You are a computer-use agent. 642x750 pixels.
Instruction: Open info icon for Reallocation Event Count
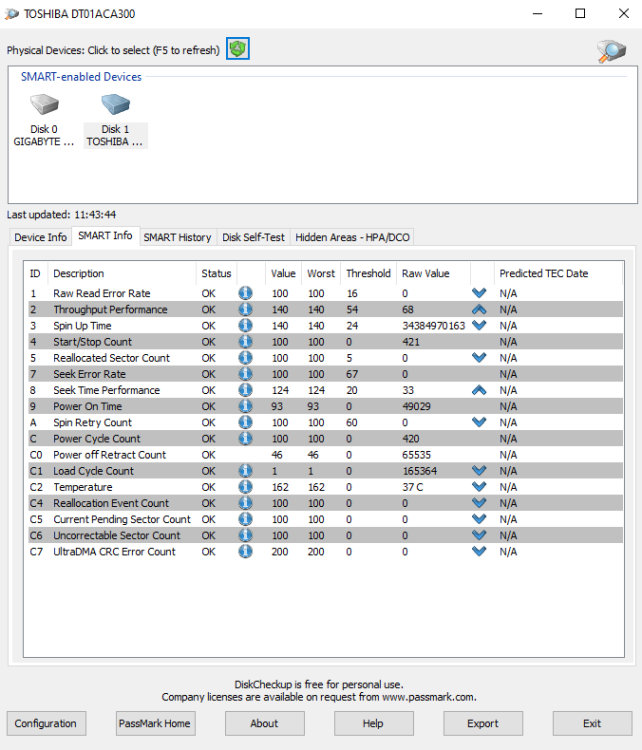coord(245,503)
